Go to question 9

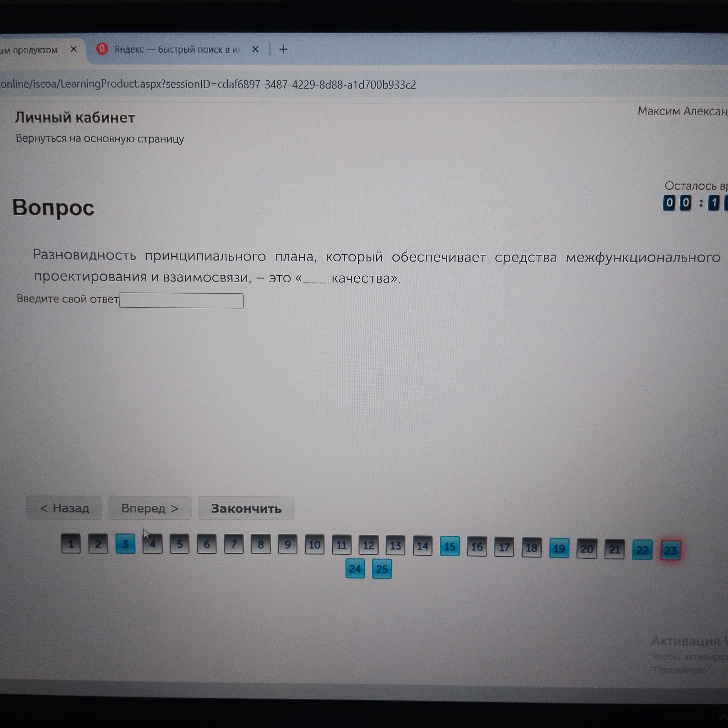[x=288, y=545]
